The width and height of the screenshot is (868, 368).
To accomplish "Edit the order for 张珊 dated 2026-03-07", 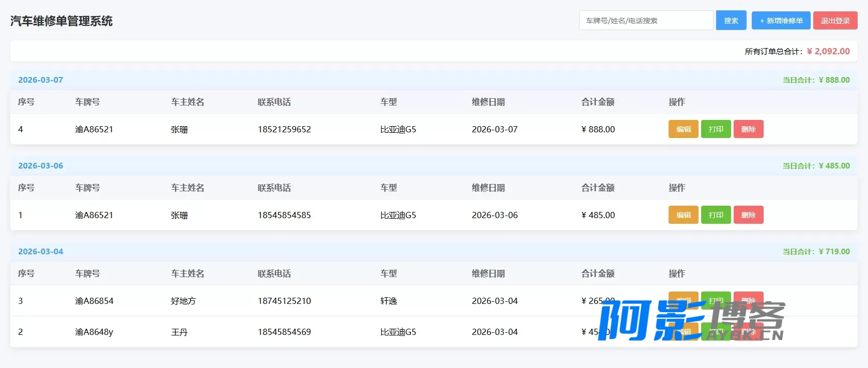I will [x=683, y=129].
